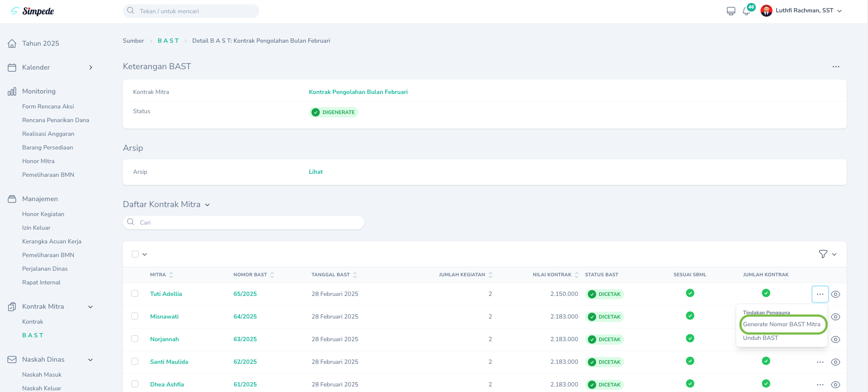View Tuti Adellia row with eye icon

836,294
